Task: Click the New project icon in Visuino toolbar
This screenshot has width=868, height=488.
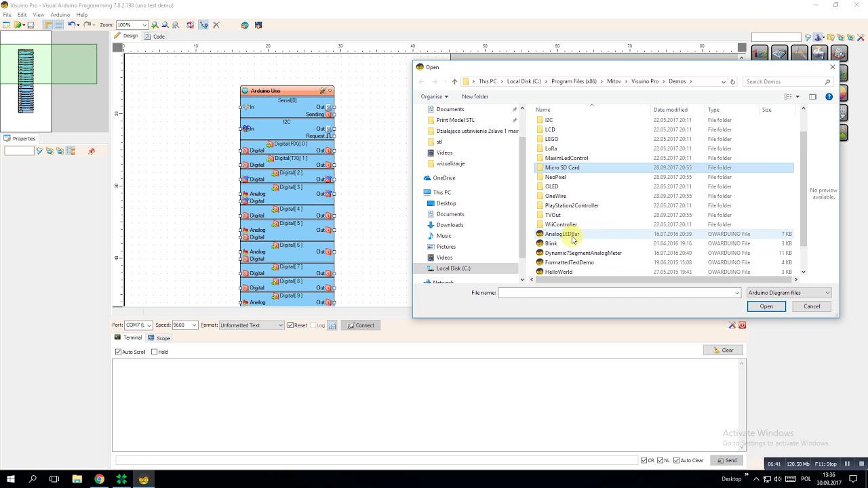Action: pyautogui.click(x=7, y=25)
